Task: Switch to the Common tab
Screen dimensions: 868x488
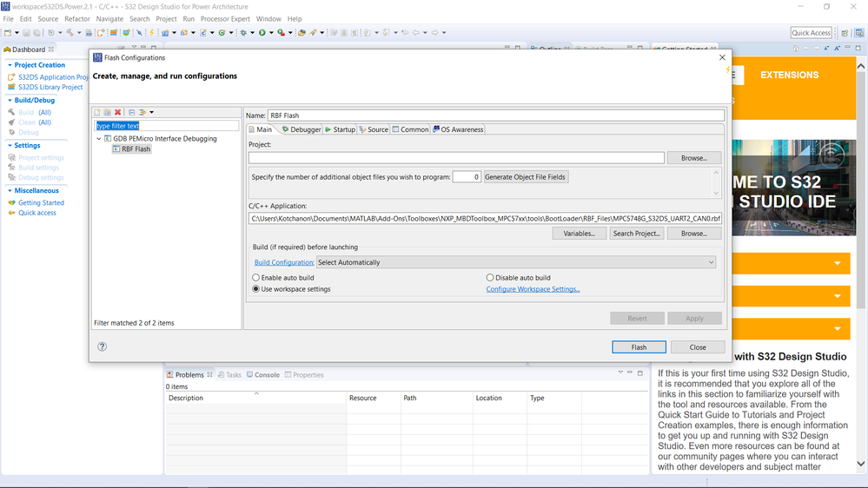Action: [x=410, y=129]
